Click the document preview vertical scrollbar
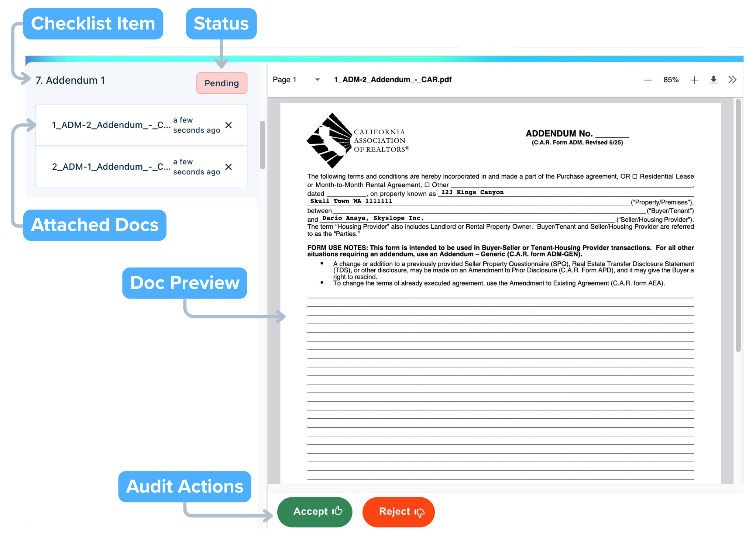 [738, 225]
